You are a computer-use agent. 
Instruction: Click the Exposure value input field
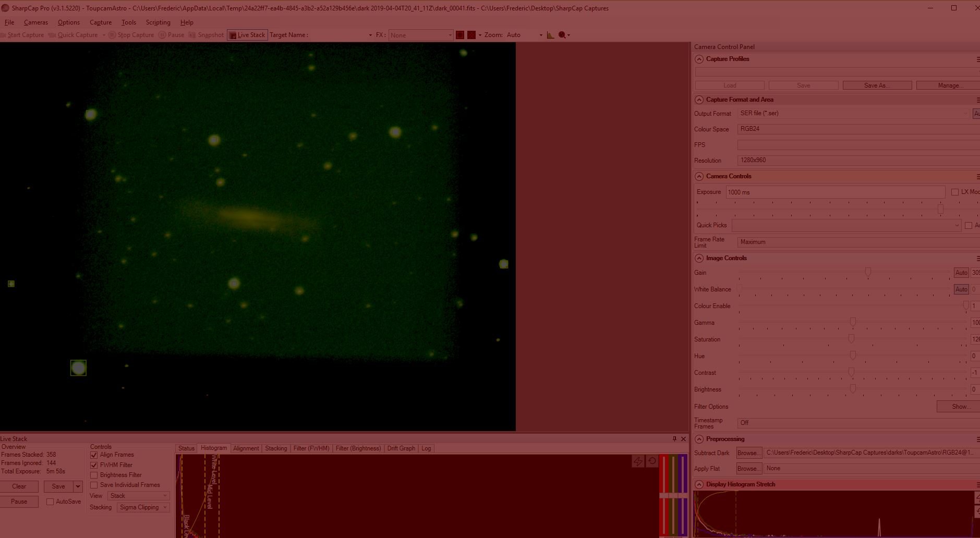click(835, 192)
